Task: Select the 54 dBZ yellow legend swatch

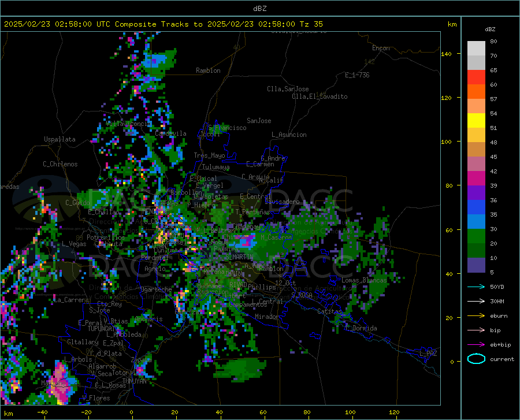Action: click(476, 120)
